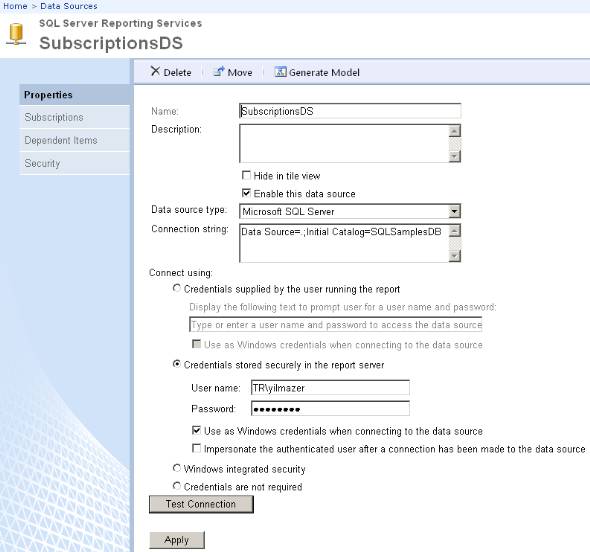Image resolution: width=590 pixels, height=552 pixels.
Task: Open the Dependent Items tab
Action: pyautogui.click(x=75, y=140)
